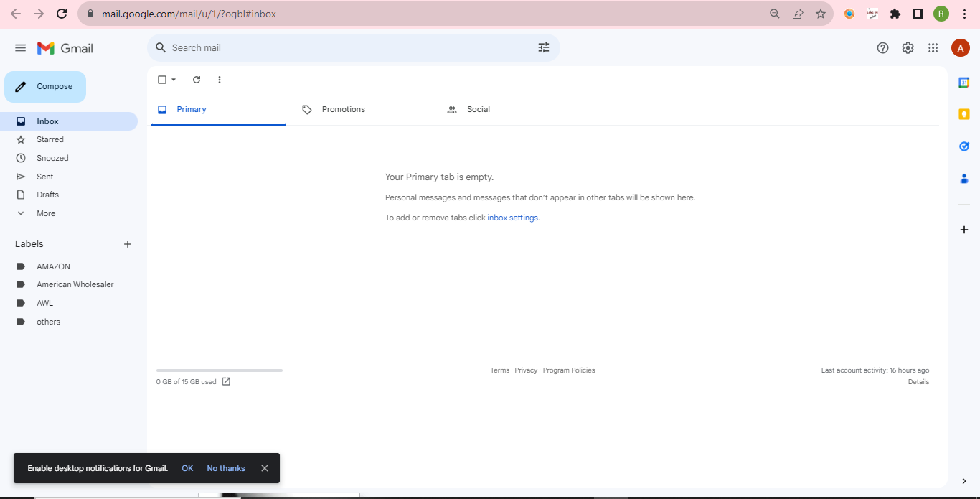Click the Labels heading
This screenshot has width=980, height=499.
pos(29,244)
